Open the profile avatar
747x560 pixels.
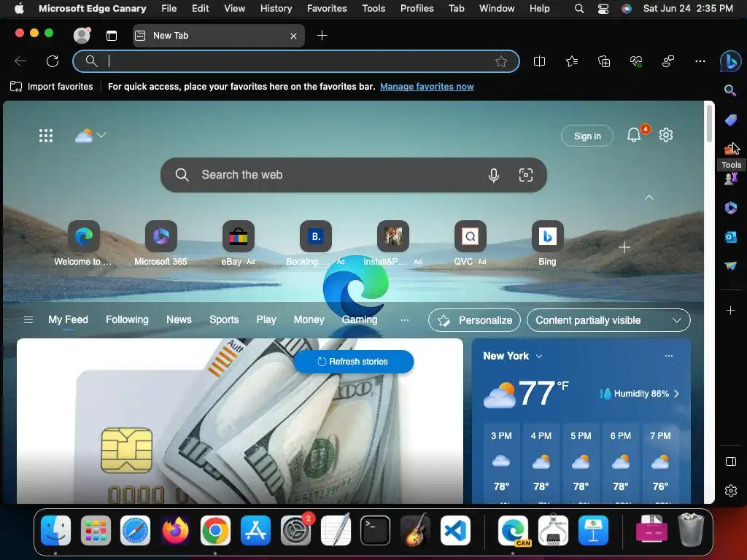82,35
